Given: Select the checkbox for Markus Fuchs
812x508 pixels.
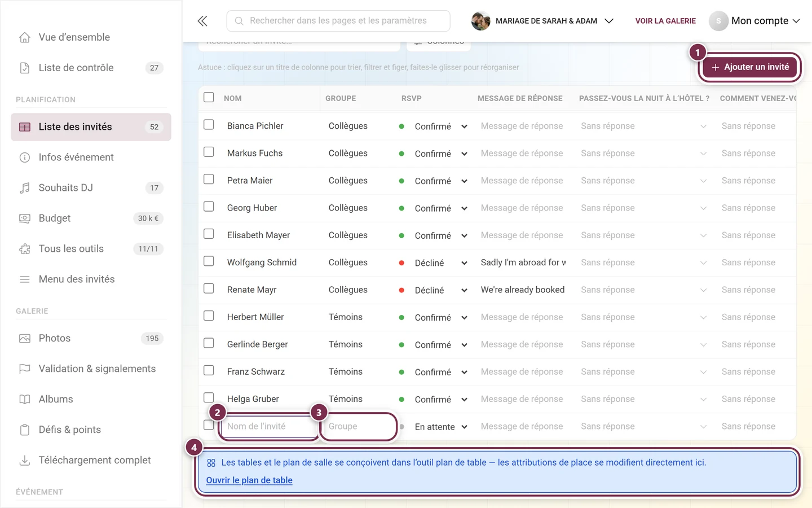Looking at the screenshot, I should [209, 152].
